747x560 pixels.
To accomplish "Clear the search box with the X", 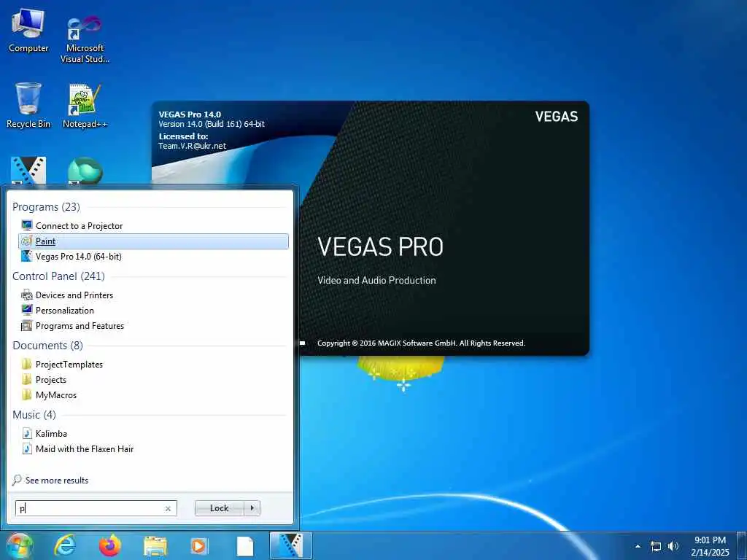I will pos(168,508).
